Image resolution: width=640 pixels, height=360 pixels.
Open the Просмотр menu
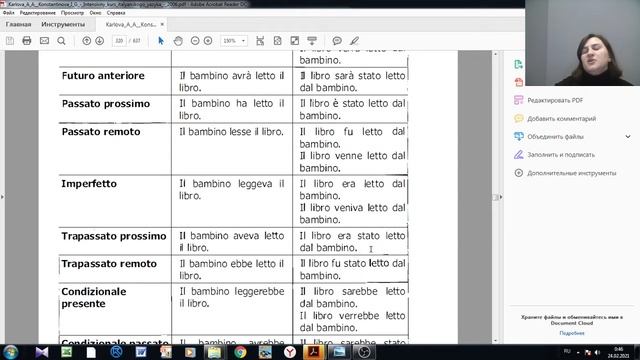72,13
